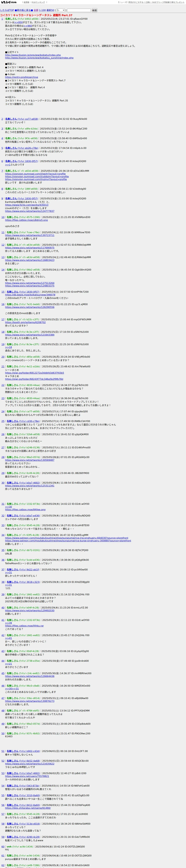The image size is (186, 868).
Task: Follow >>18 anchor in post 19
Action: (8, 347)
